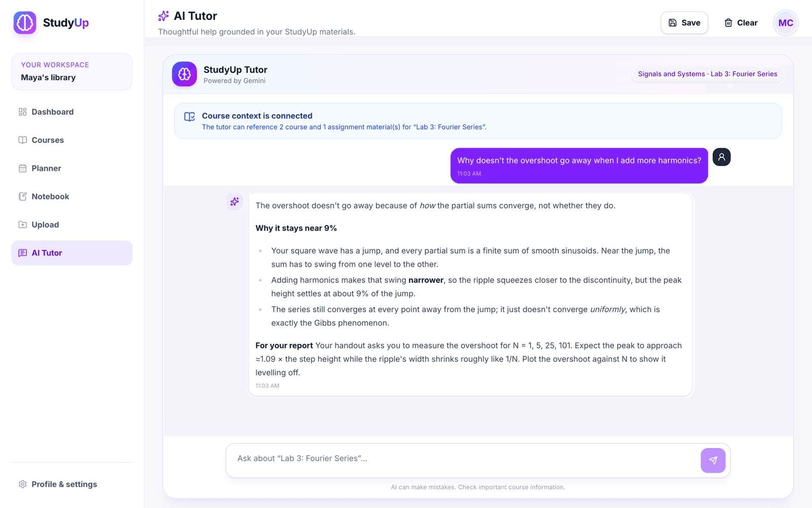812x508 pixels.
Task: Send the message with the paper-plane icon
Action: click(713, 460)
